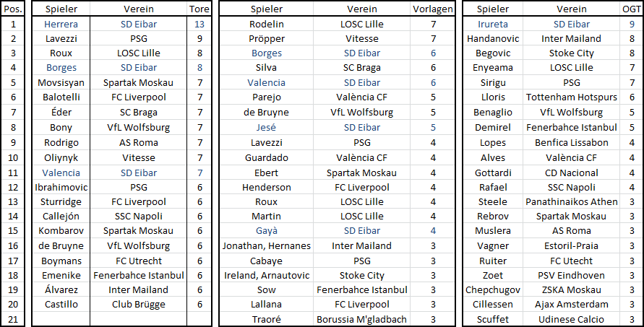Select the Chepchugov goalkeeper cell
This screenshot has width=644, height=327.
(x=493, y=289)
